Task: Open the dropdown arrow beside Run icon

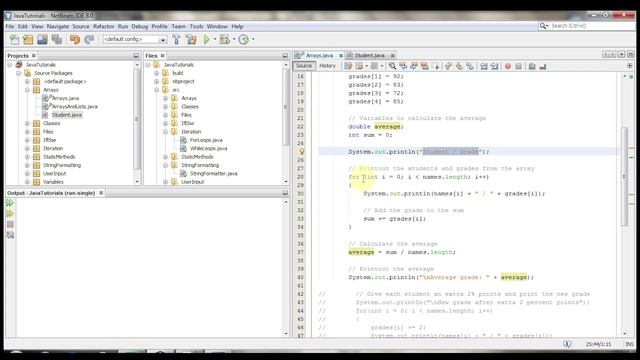Action: [x=215, y=40]
